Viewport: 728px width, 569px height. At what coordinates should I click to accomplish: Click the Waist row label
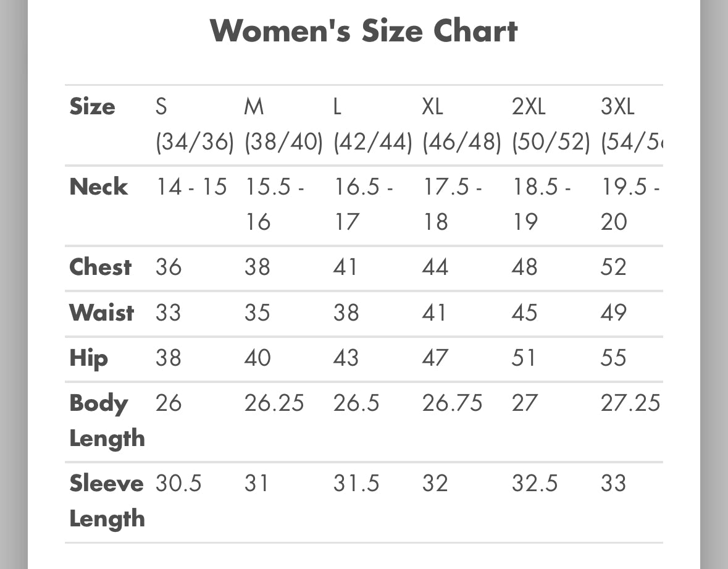[102, 312]
